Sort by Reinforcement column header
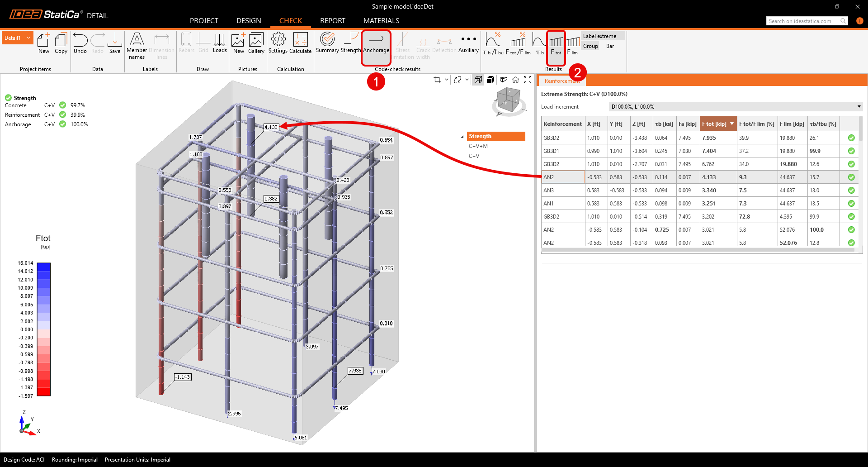This screenshot has width=868, height=467. click(563, 124)
